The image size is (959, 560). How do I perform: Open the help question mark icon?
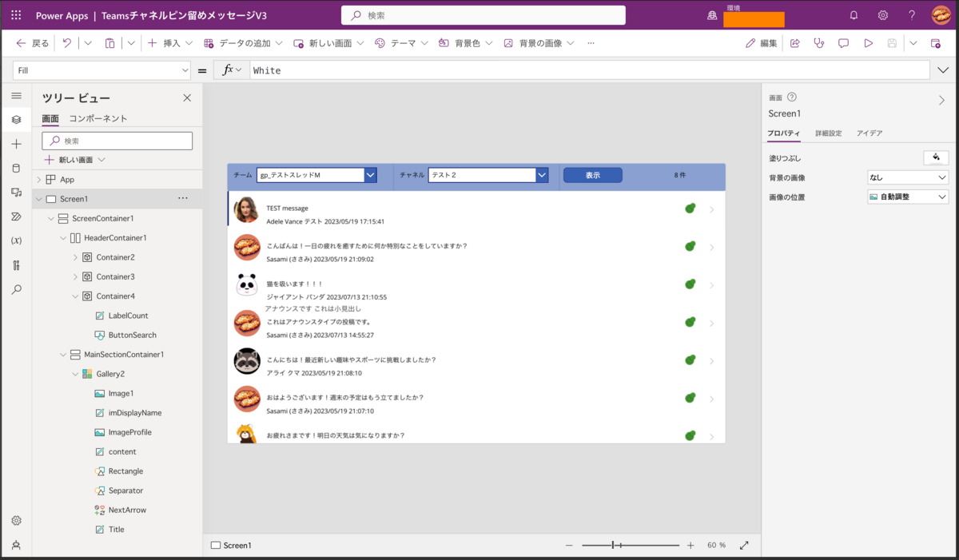tap(912, 15)
